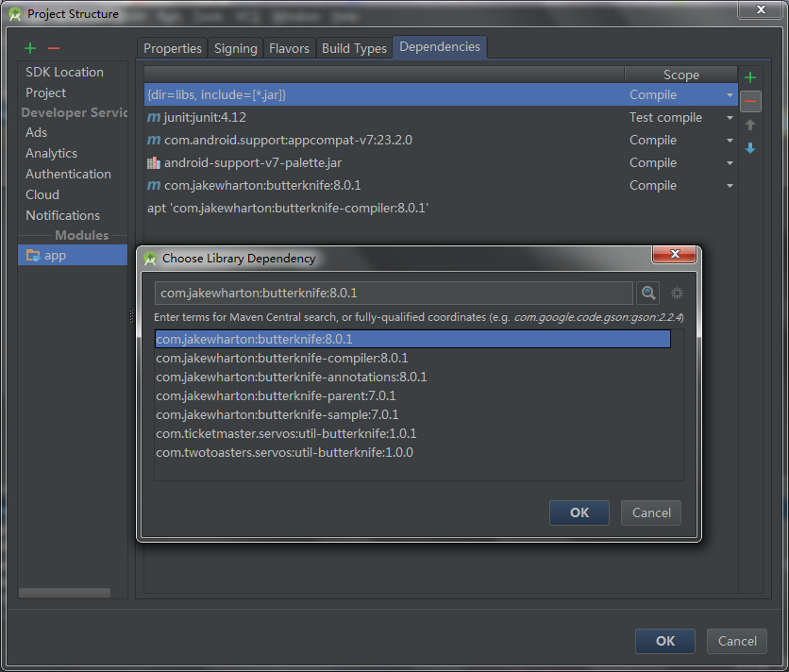
Task: Move dependency down with blue arrow
Action: click(750, 148)
